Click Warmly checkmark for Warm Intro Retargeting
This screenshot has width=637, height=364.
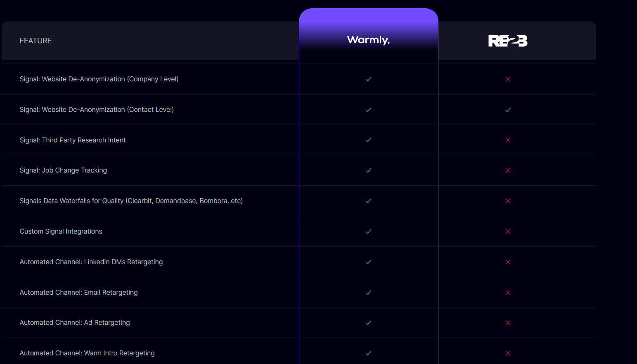coord(369,353)
